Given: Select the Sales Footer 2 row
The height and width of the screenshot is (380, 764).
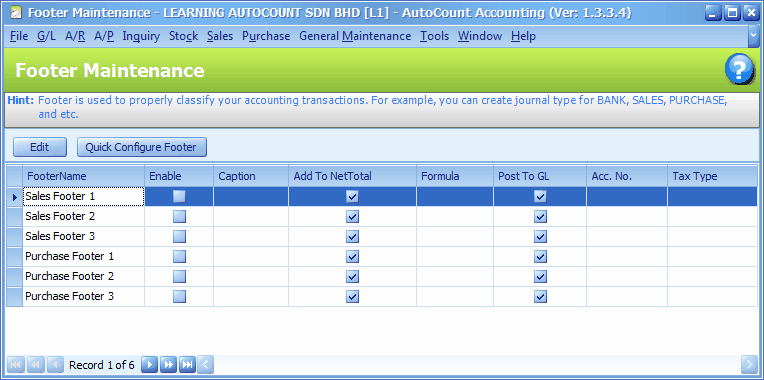Looking at the screenshot, I should (x=382, y=216).
